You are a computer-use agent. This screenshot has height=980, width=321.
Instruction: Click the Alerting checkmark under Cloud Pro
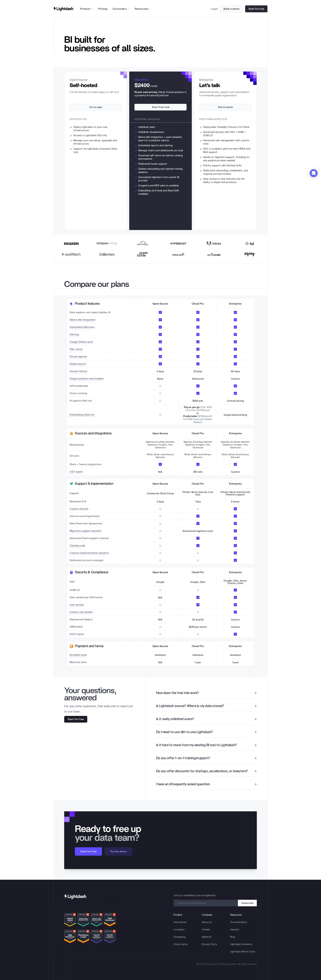click(197, 334)
